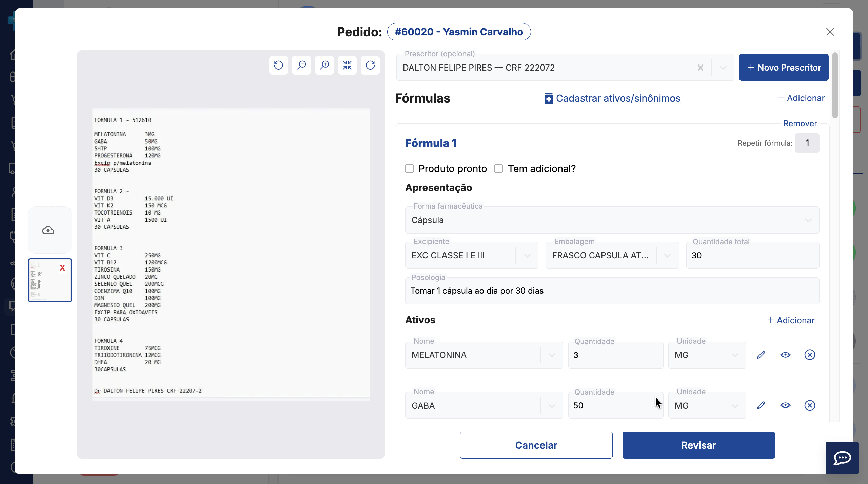Click the Cadastrar ativos medicine box icon
Screen dimensions: 868x484
click(x=549, y=98)
